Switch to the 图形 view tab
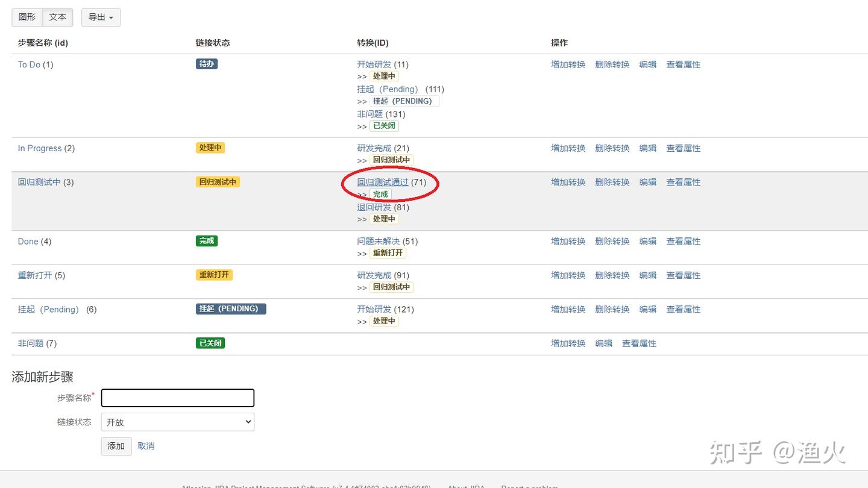The image size is (868, 488). [27, 17]
